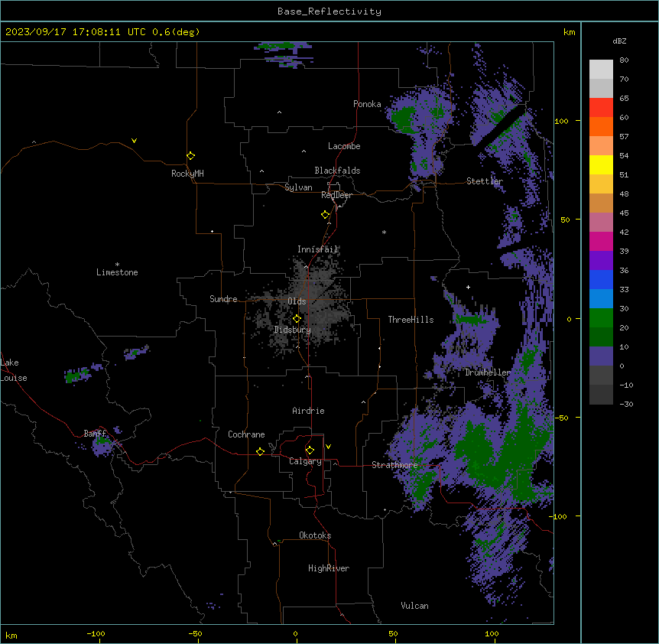This screenshot has width=659, height=644.
Task: Click the Strathmore city label
Action: [x=394, y=465]
